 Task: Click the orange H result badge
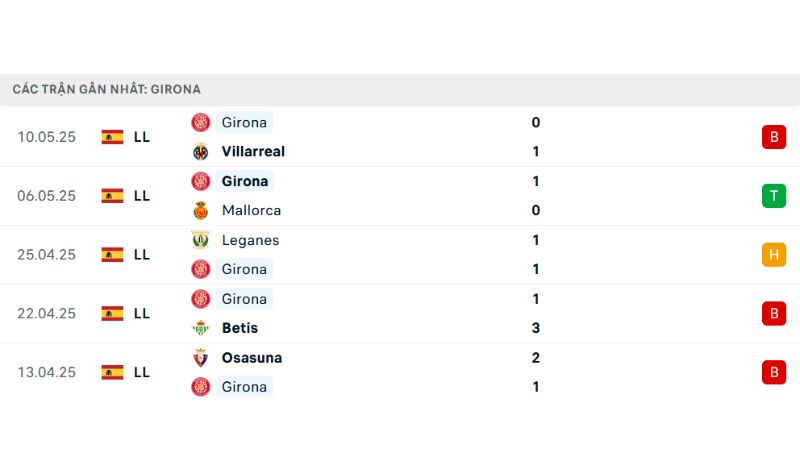774,255
